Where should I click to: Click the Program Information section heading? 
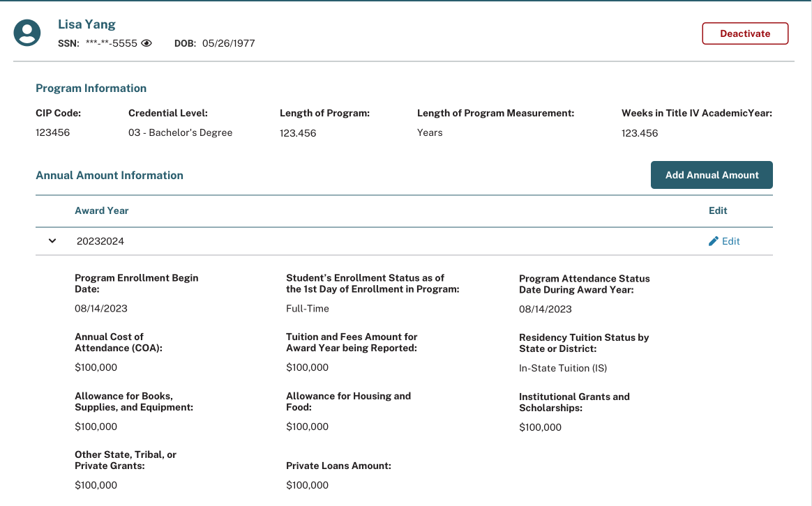pos(91,89)
